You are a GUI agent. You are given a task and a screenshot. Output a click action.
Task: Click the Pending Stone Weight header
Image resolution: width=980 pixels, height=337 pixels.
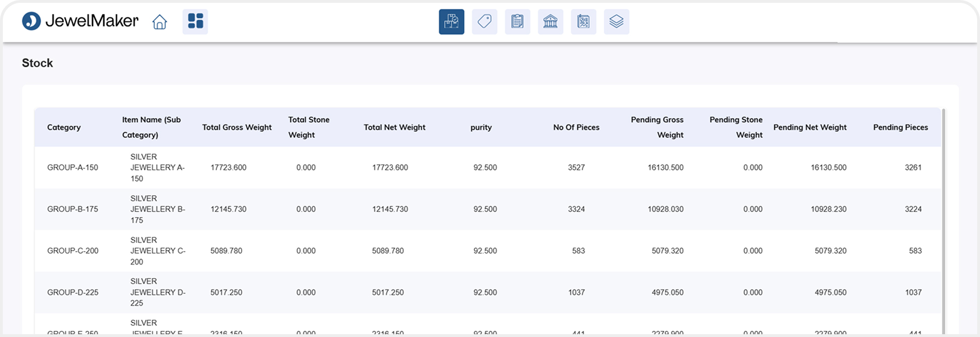(x=736, y=127)
